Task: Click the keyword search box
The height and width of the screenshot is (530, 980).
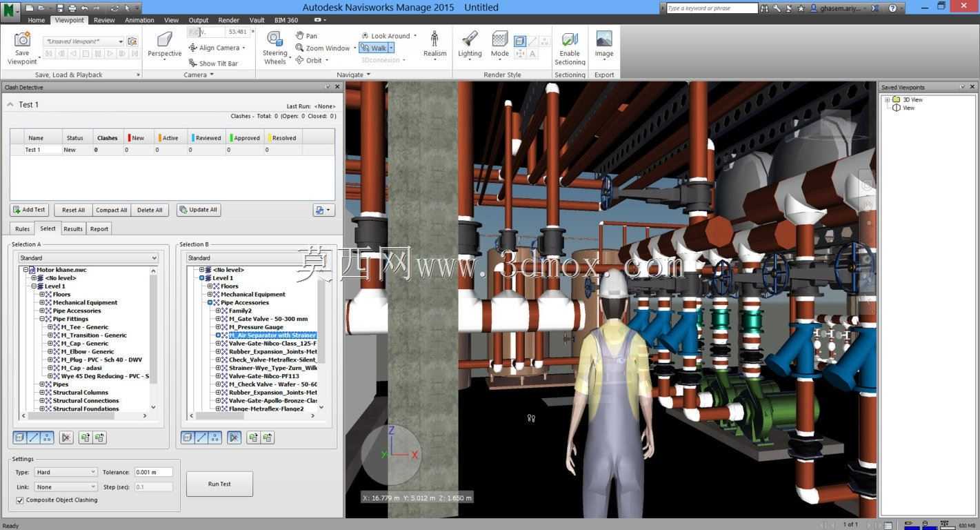Action: click(x=712, y=8)
